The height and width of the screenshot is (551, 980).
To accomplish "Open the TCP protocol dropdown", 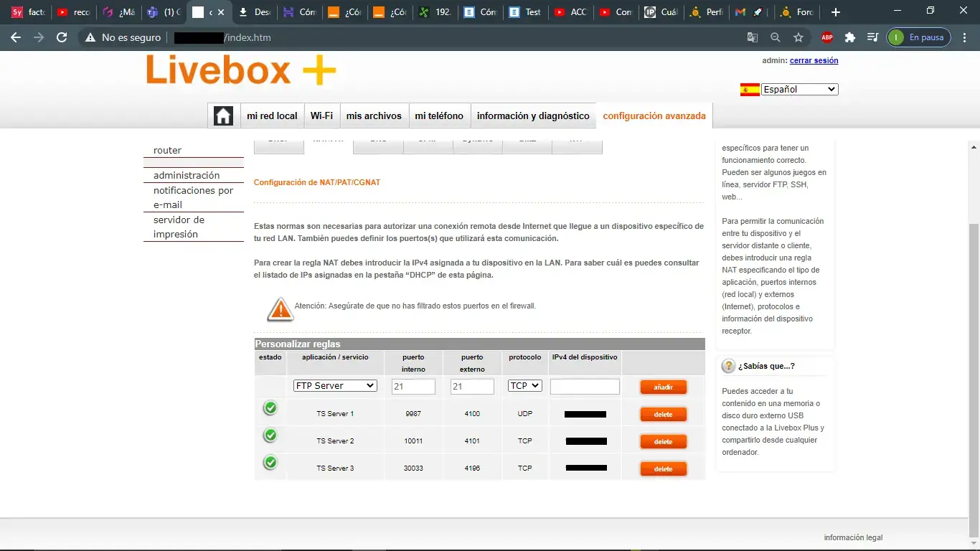I will (524, 386).
